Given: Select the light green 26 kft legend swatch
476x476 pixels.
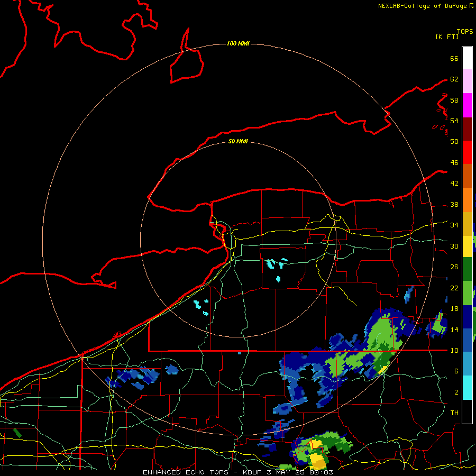Looking at the screenshot, I should pyautogui.click(x=467, y=293).
